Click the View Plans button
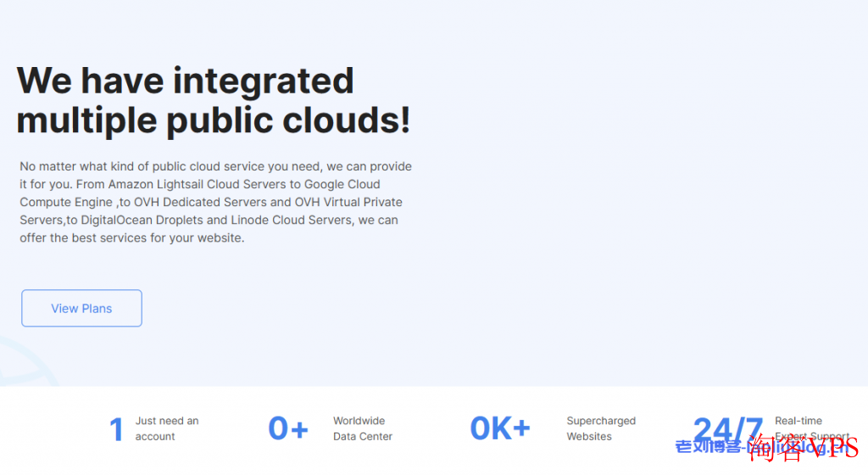The image size is (868, 475). tap(81, 308)
